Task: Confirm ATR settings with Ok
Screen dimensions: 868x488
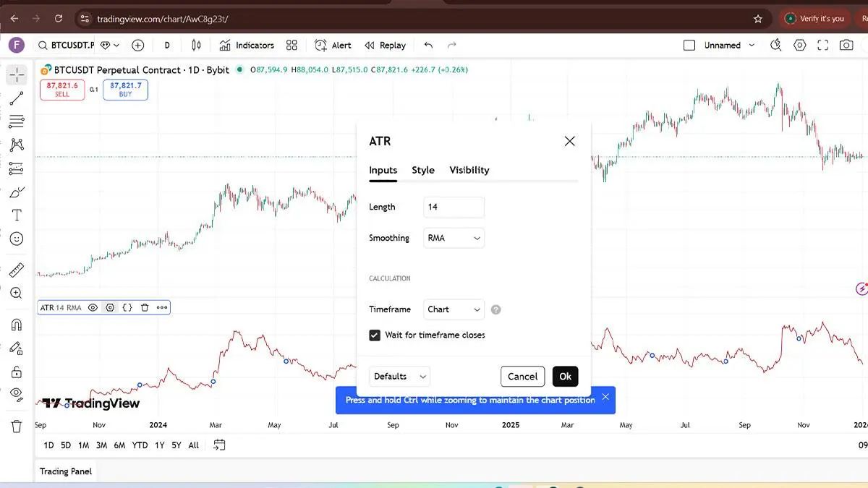Action: tap(566, 376)
